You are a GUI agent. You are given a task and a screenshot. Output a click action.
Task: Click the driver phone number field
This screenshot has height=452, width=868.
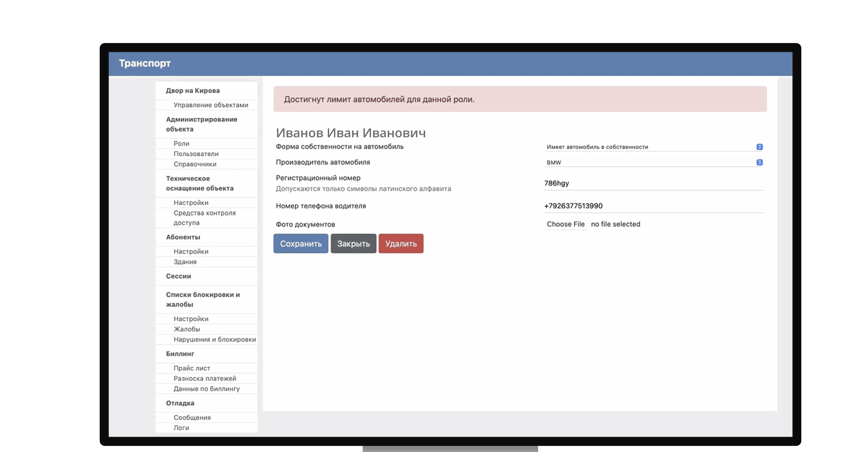click(654, 206)
